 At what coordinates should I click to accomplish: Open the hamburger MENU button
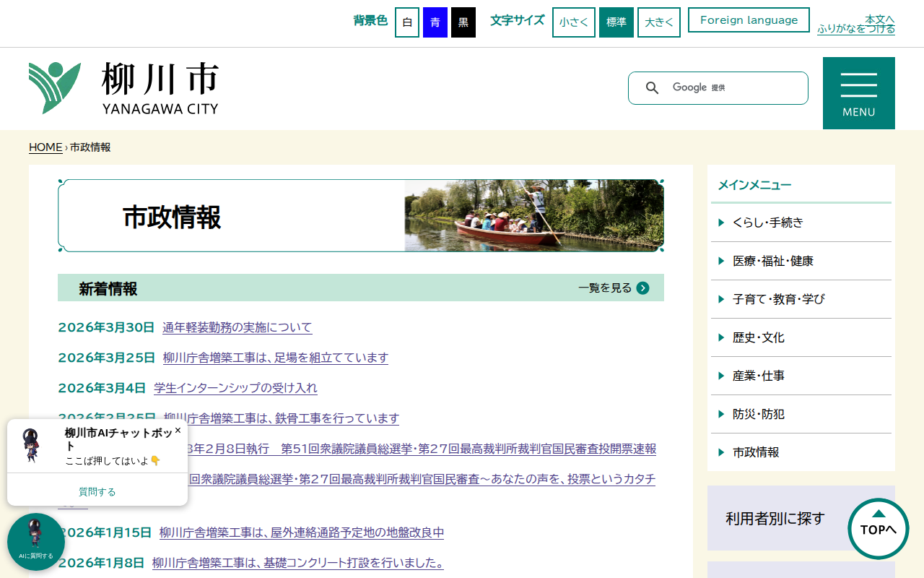859,93
